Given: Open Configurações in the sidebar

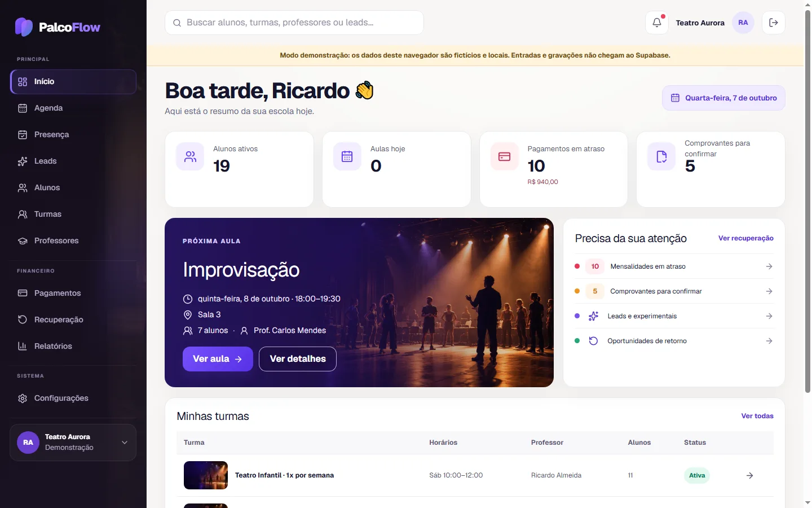Looking at the screenshot, I should point(73,398).
